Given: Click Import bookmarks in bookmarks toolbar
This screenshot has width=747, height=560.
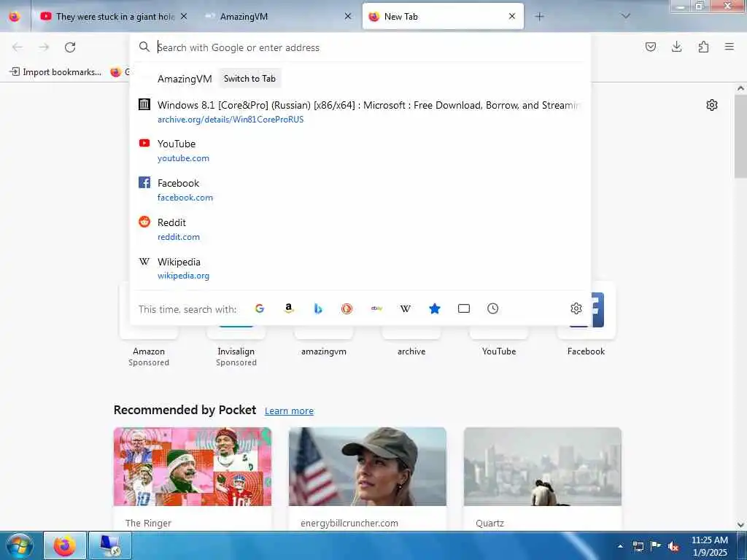Looking at the screenshot, I should tap(55, 72).
